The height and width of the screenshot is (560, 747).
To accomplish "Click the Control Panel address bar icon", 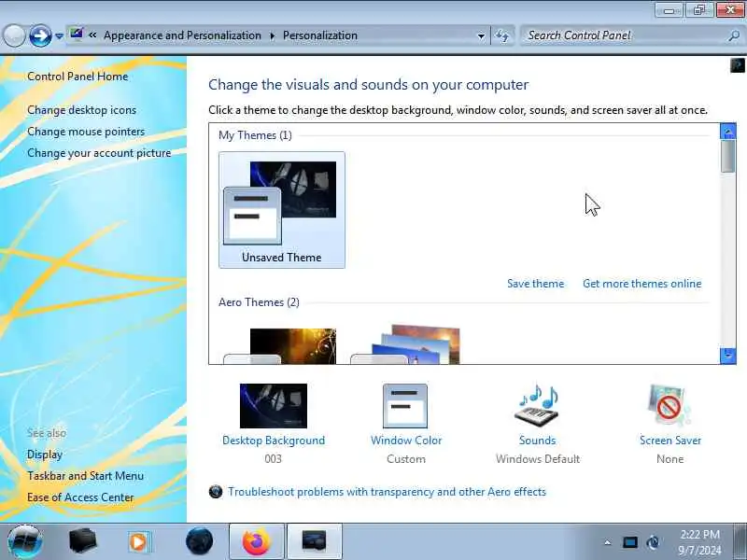I will point(76,35).
